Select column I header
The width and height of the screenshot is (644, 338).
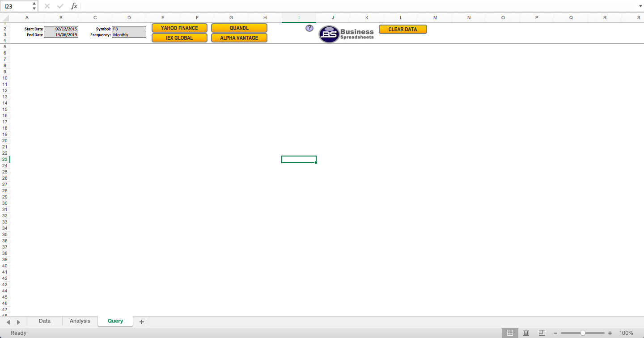click(299, 18)
